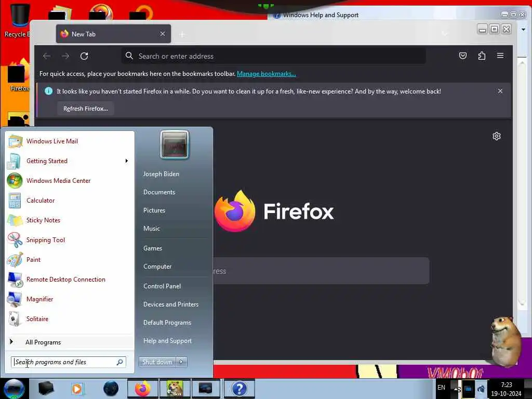This screenshot has width=532, height=399.
Task: Click the Firefox forward arrow
Action: [65, 56]
